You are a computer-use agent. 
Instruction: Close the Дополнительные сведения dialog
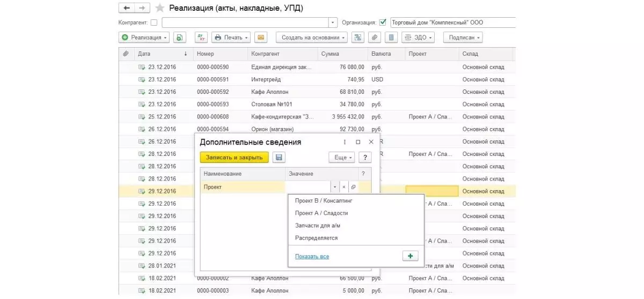[x=371, y=142]
